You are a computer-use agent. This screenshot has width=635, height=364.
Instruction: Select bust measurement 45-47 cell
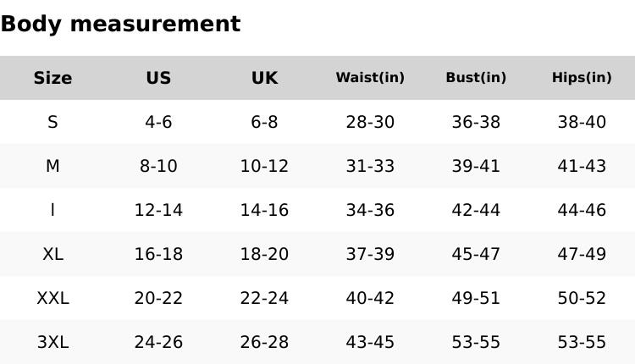pyautogui.click(x=476, y=254)
